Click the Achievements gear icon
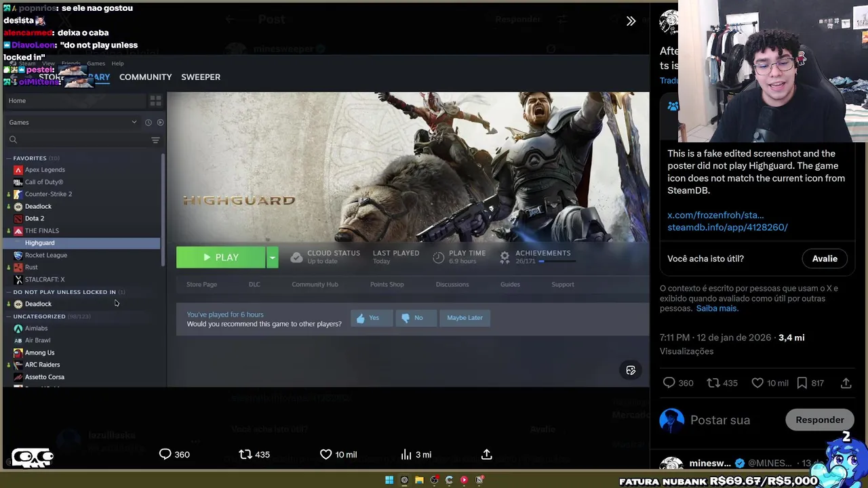Viewport: 868px width, 488px height. pyautogui.click(x=505, y=258)
